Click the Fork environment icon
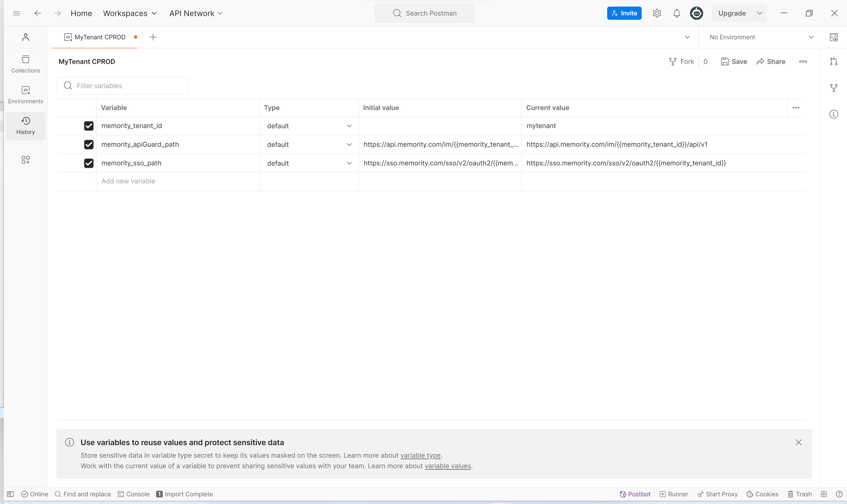This screenshot has height=504, width=847. (673, 61)
